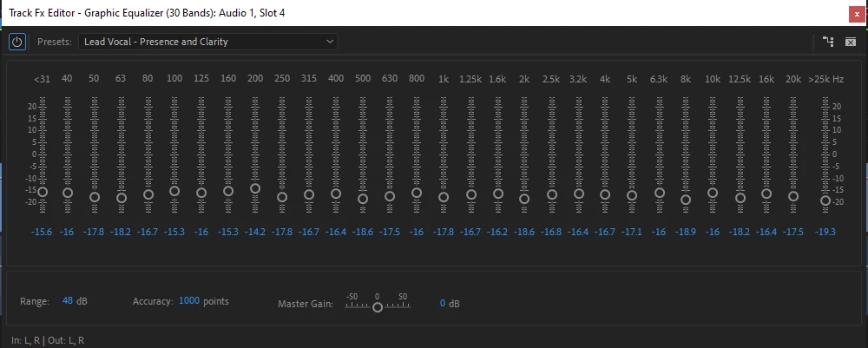Click the delete preset icon at top right

[x=851, y=42]
